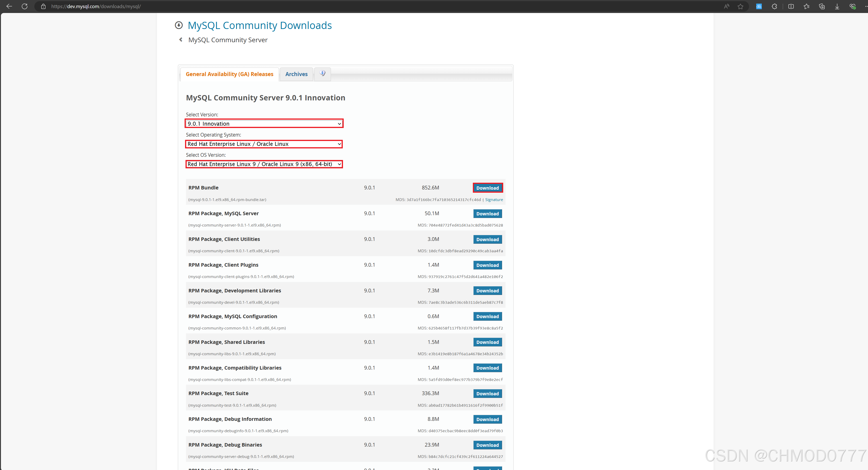
Task: Add page to favorites with the star
Action: (740, 6)
